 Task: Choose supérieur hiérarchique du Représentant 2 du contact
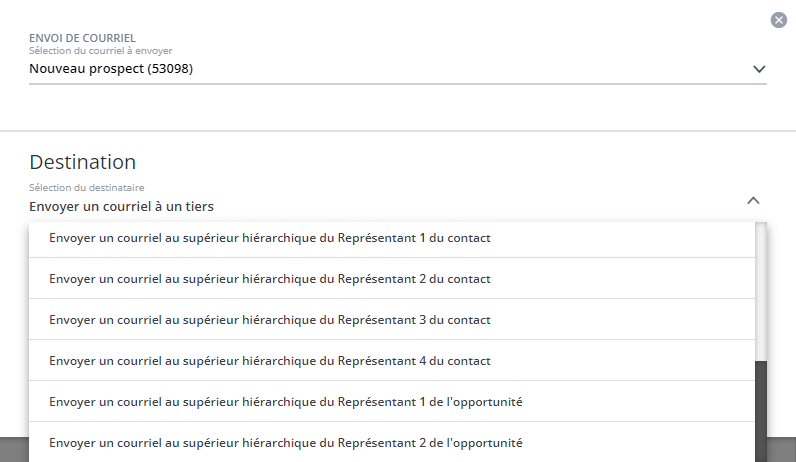[x=270, y=278]
